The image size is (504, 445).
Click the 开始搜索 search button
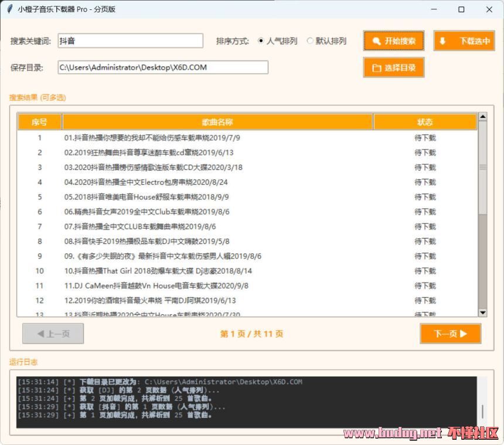394,41
